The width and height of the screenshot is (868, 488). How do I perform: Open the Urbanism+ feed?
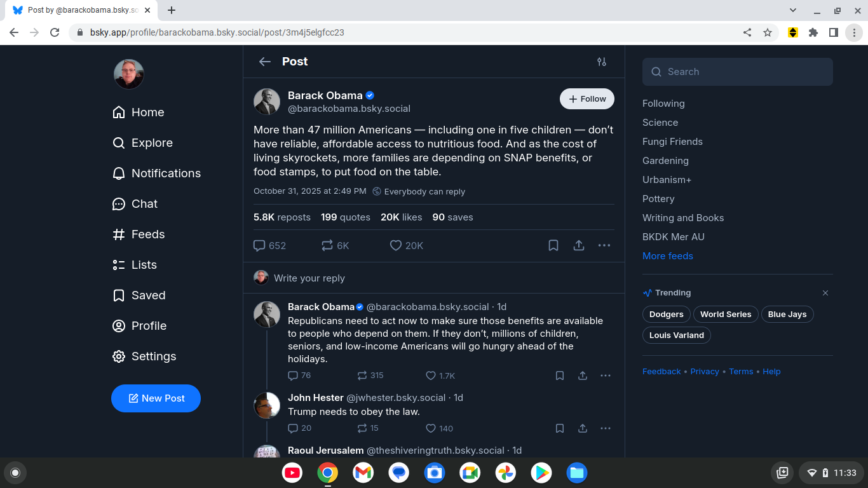667,180
